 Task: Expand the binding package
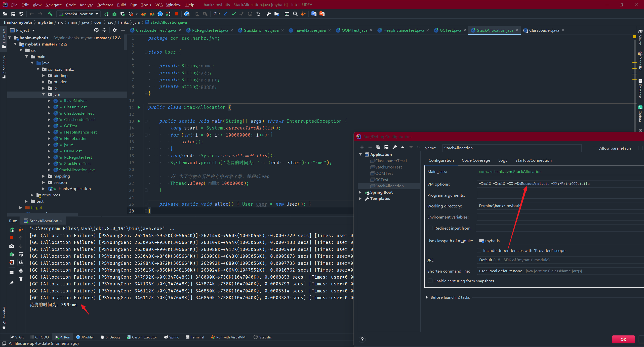(44, 75)
